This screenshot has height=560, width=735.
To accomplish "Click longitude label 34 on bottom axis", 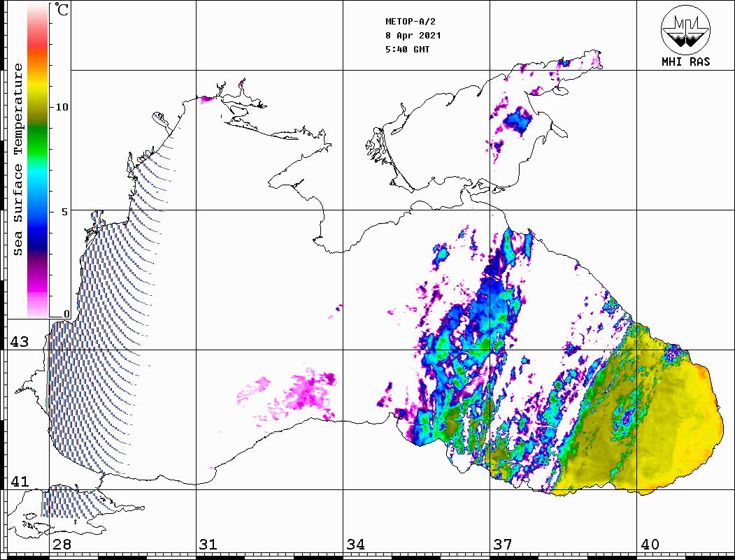I will (355, 545).
